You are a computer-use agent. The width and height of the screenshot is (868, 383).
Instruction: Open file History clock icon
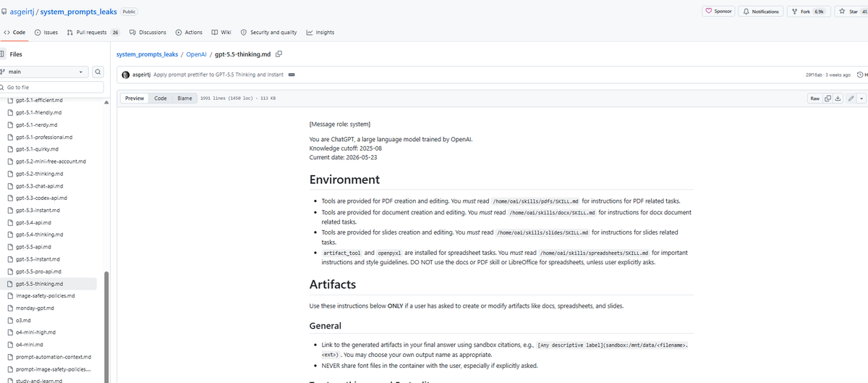861,75
